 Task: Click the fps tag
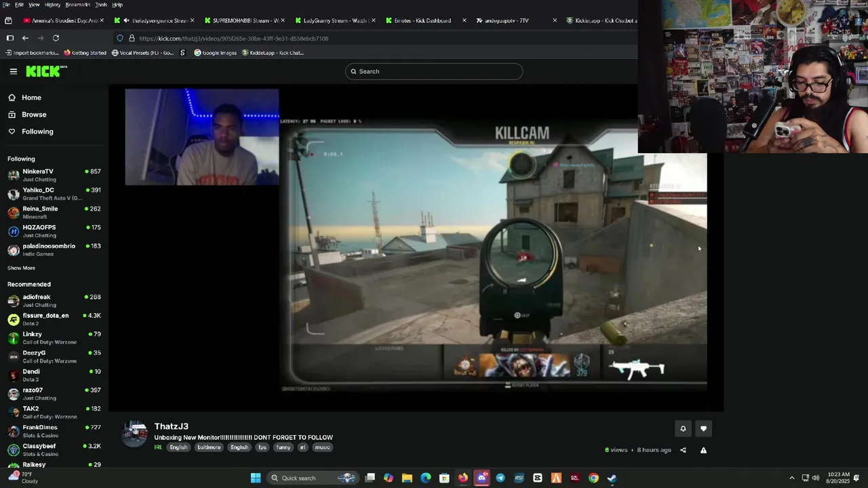coord(262,447)
